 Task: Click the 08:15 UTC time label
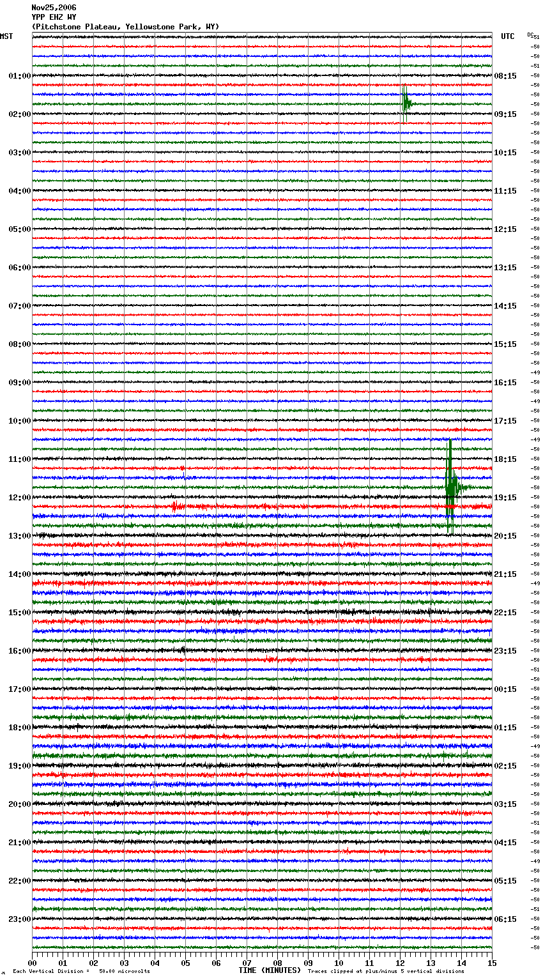click(505, 76)
